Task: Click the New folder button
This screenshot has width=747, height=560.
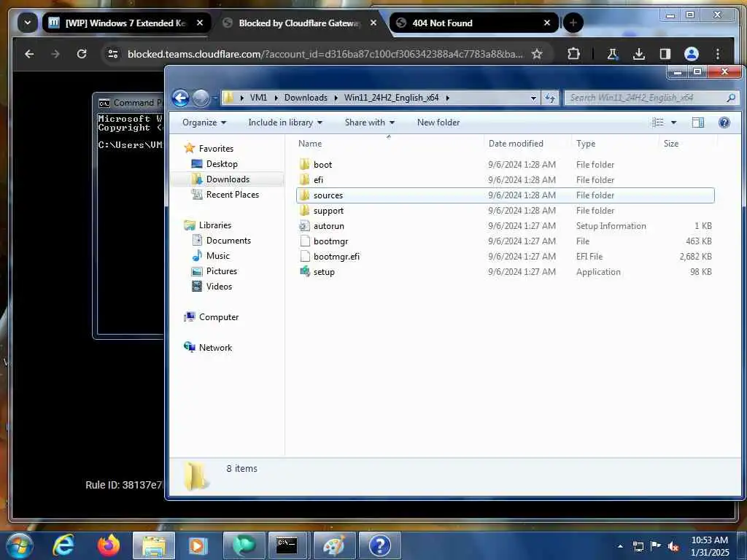Action: pos(438,122)
